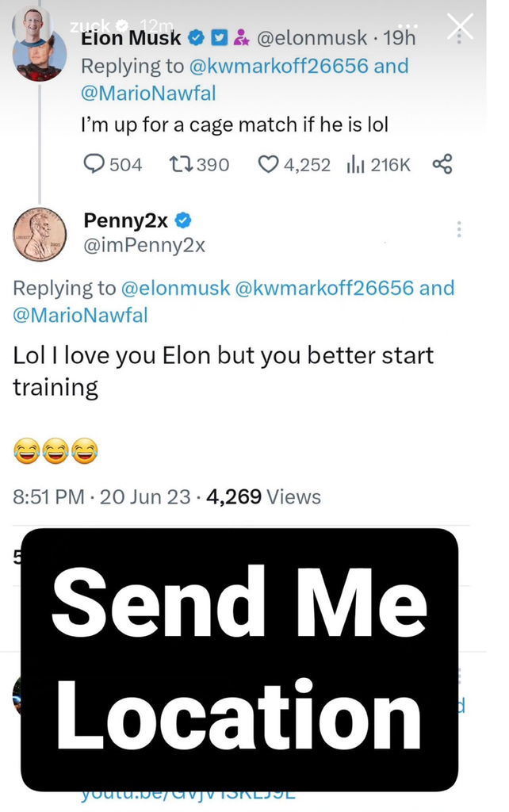Click the 8:51 PM · 20 Jun 23 timestamp
This screenshot has width=509, height=812.
(x=101, y=497)
